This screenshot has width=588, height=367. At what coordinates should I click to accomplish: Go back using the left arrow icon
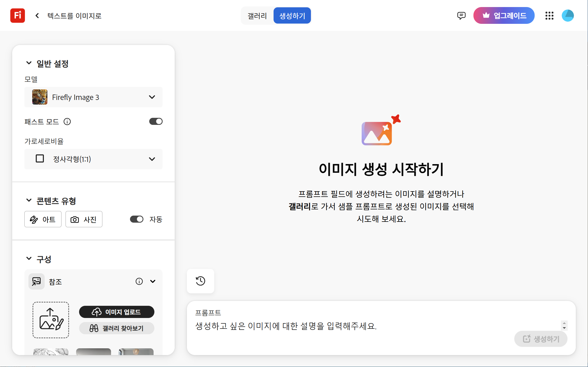pyautogui.click(x=37, y=16)
